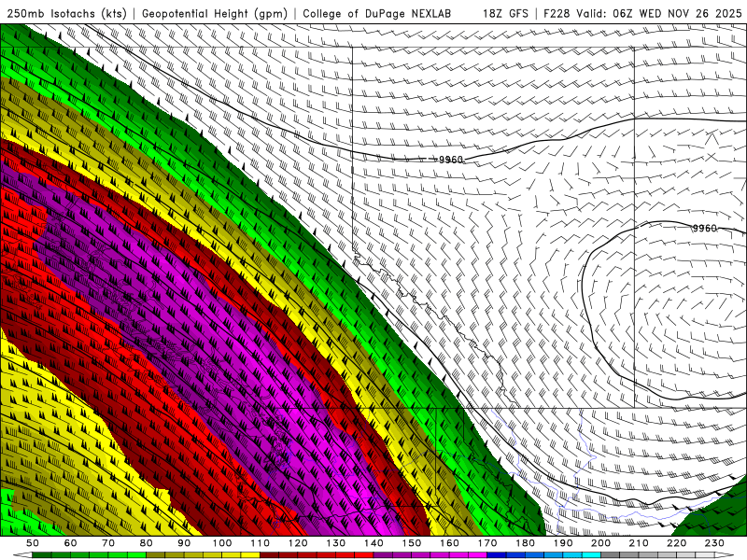
Task: Select the 80 label on the legend
Action: click(147, 543)
